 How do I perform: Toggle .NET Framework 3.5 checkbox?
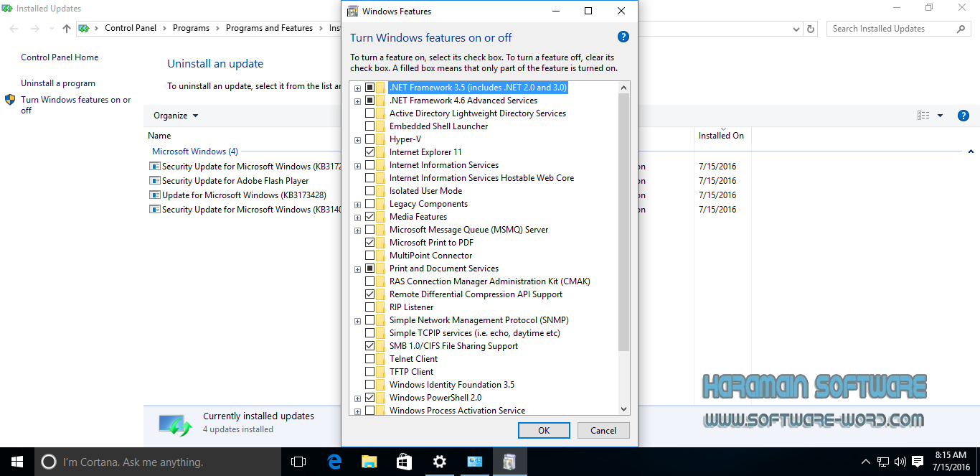tap(370, 88)
